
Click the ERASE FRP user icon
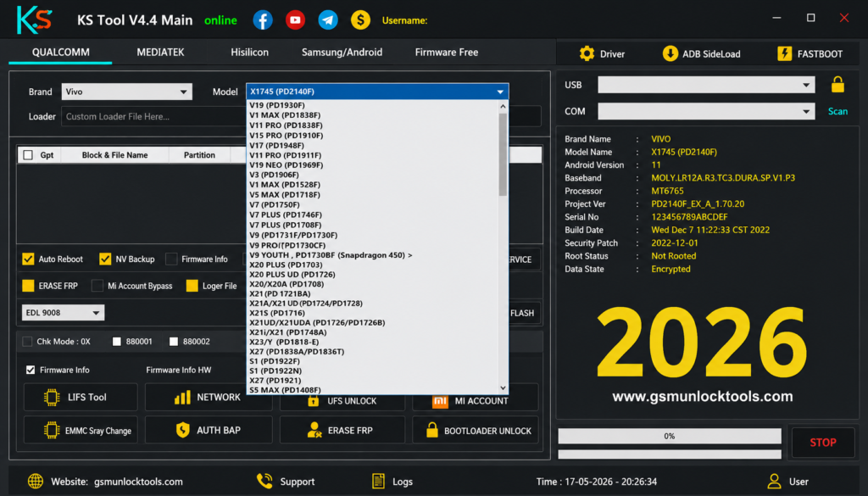[314, 430]
